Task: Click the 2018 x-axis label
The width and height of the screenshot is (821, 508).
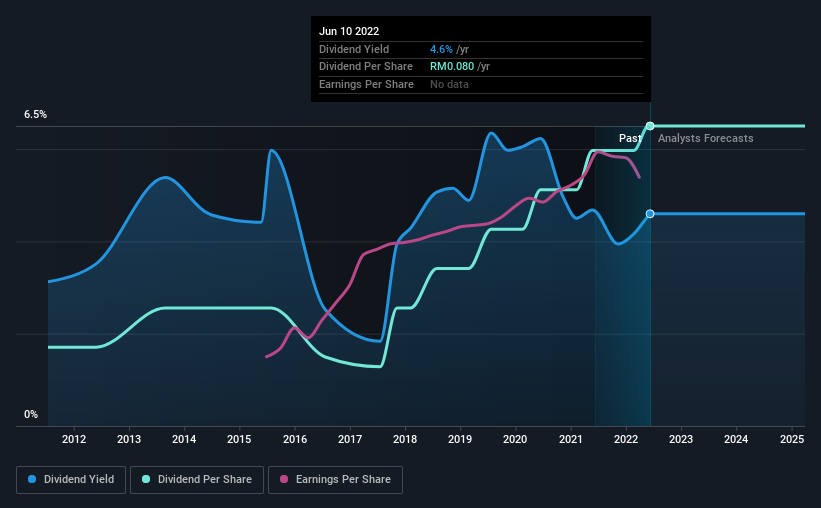Action: coord(405,439)
